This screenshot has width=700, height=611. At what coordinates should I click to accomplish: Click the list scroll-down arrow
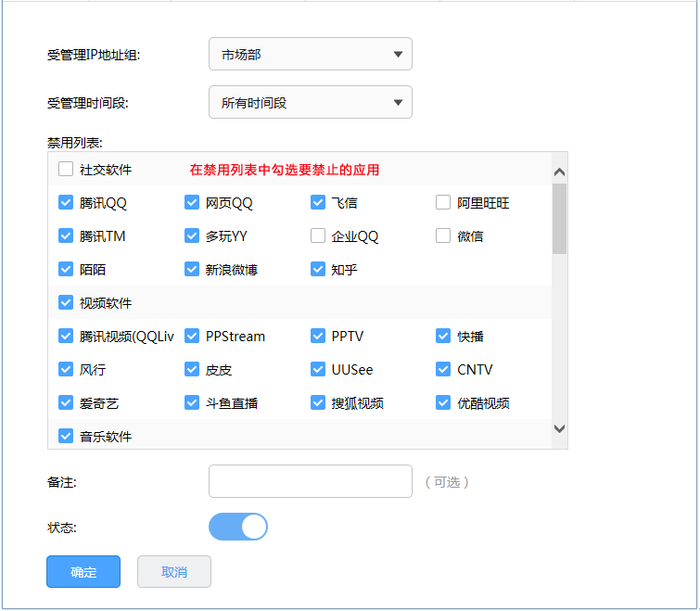tap(559, 428)
